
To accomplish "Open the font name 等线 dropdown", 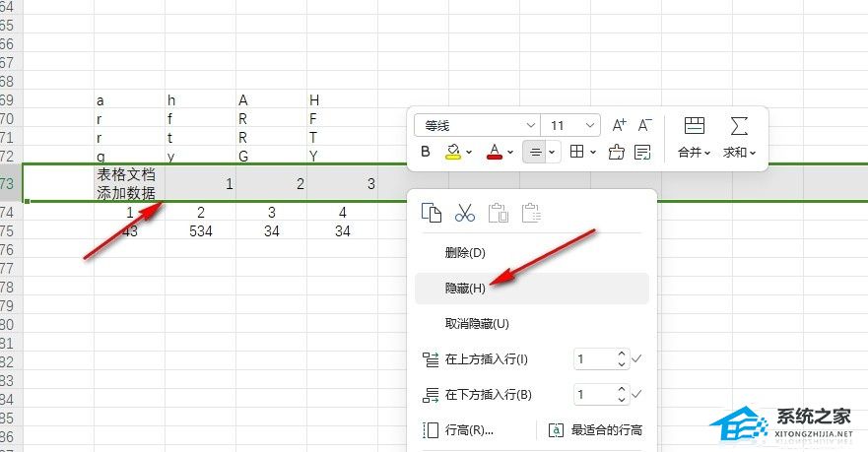I will point(530,126).
